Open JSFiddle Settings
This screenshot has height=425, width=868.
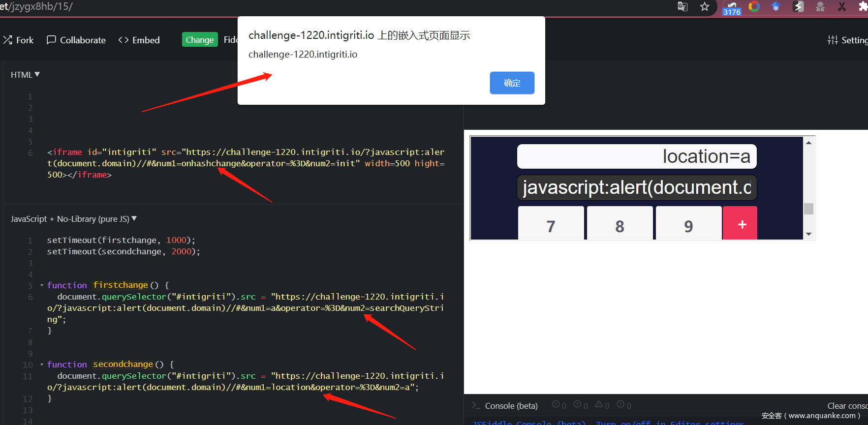[x=848, y=40]
